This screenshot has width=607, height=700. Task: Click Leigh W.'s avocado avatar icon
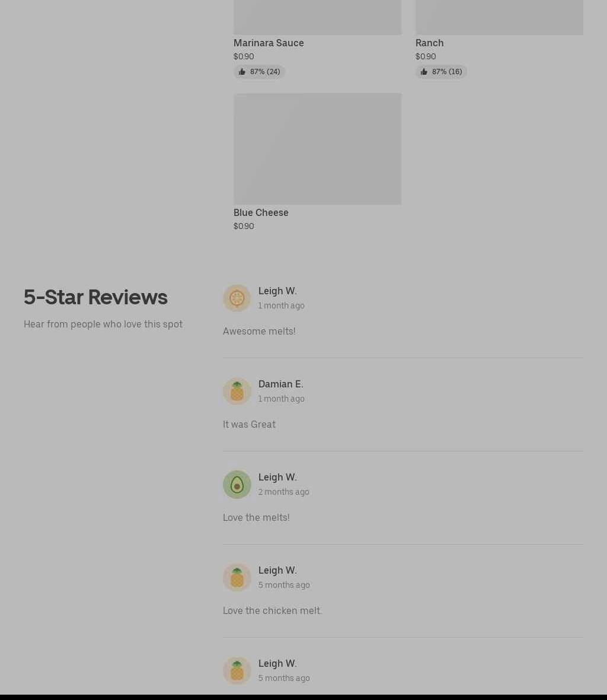pos(237,485)
